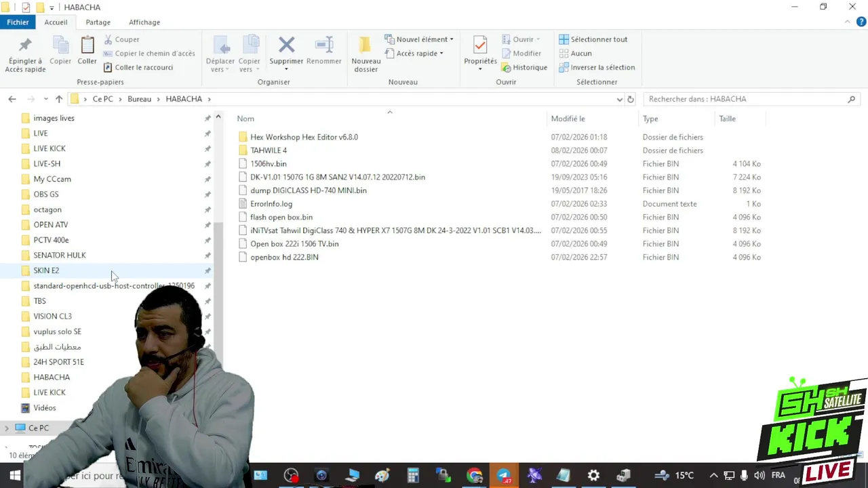Viewport: 868px width, 488px height.
Task: Click the Renommer icon
Action: 324,45
